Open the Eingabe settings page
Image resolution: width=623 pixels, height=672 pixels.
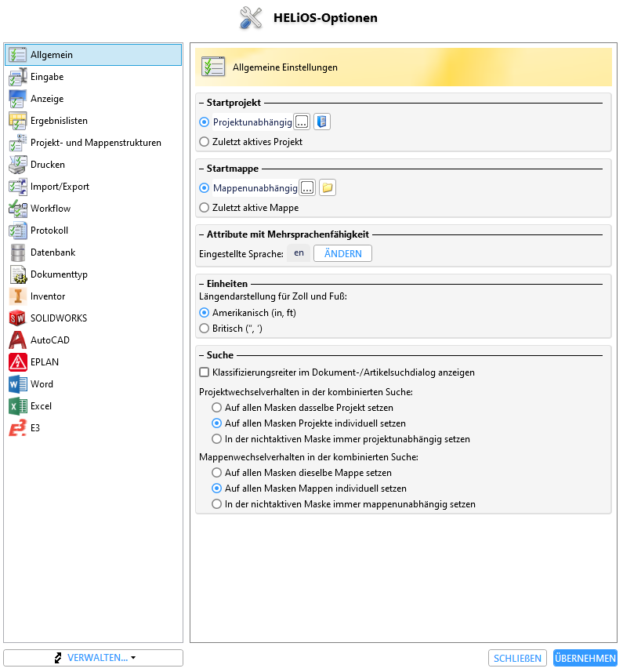click(x=93, y=77)
